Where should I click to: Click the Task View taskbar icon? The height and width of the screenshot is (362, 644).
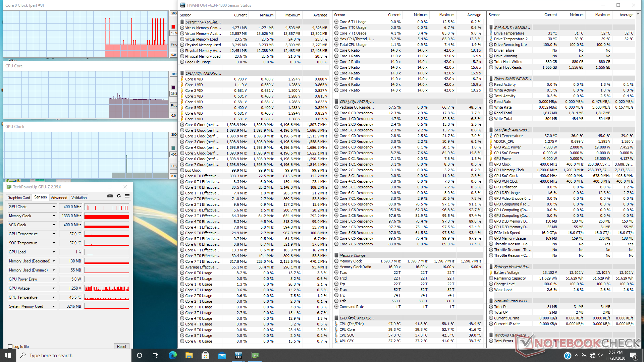(156, 355)
